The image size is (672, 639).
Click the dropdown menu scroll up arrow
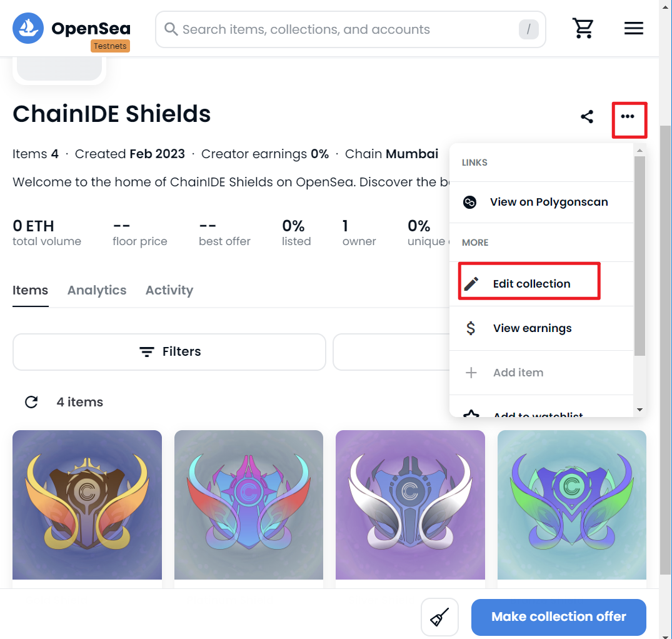point(639,151)
